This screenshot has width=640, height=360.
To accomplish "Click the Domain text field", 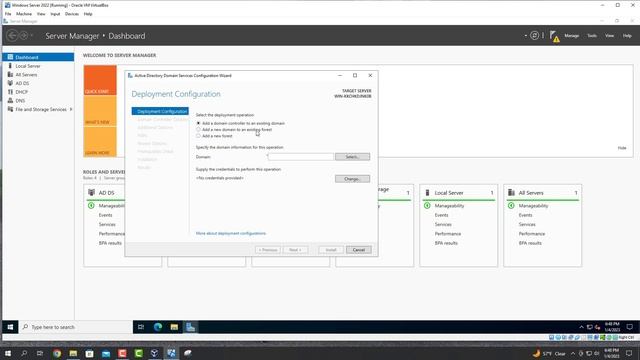I will pyautogui.click(x=301, y=157).
